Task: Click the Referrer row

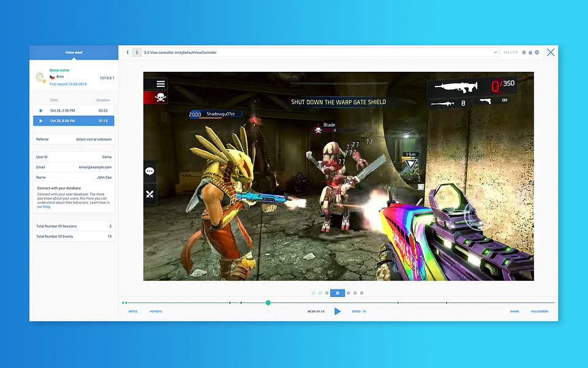Action: pyautogui.click(x=73, y=139)
